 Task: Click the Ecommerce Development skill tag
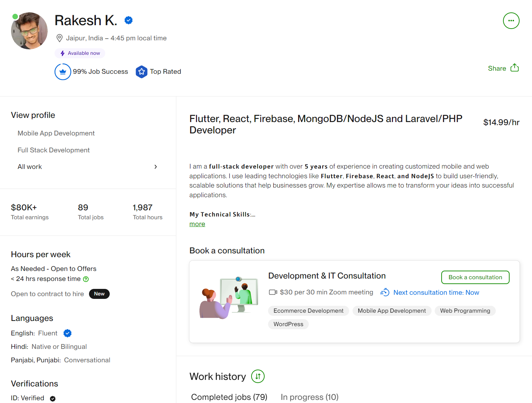click(x=308, y=311)
